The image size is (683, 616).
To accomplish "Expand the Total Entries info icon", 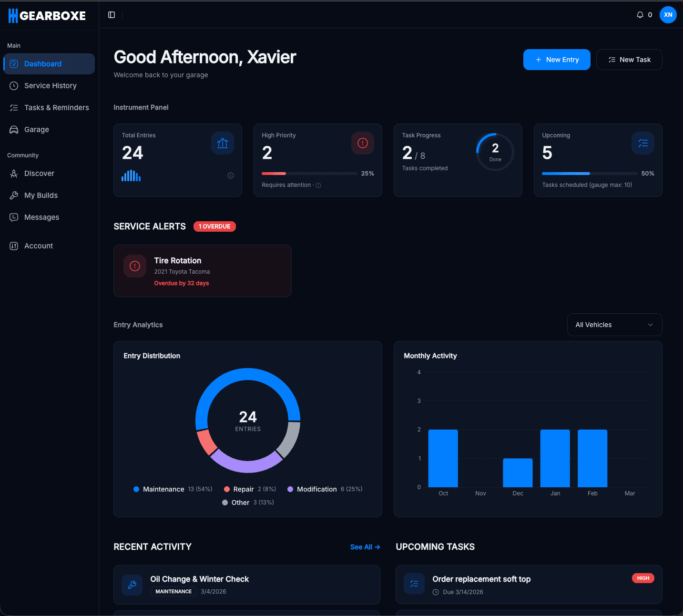I will point(230,175).
